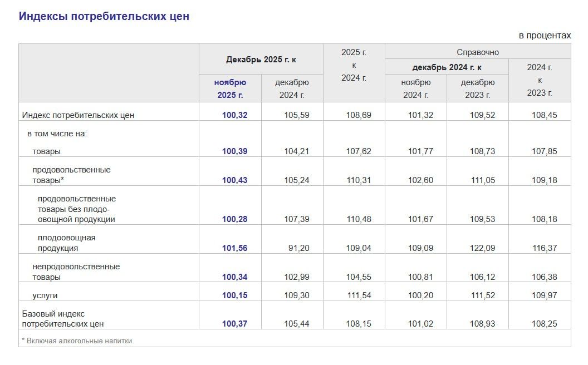Image resolution: width=588 pixels, height=365 pixels.
Task: Click the bold "ноябрю 2025 г." column header
Action: [x=230, y=88]
